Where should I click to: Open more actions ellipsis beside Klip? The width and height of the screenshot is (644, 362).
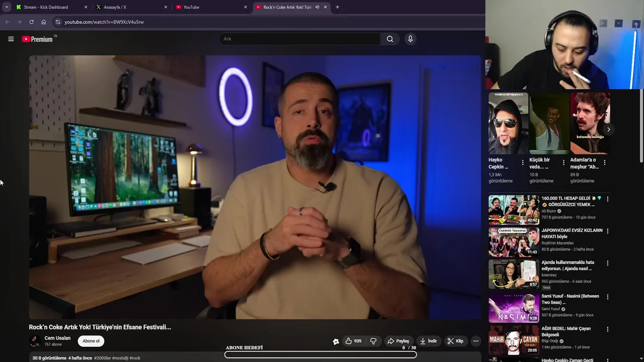point(475,341)
